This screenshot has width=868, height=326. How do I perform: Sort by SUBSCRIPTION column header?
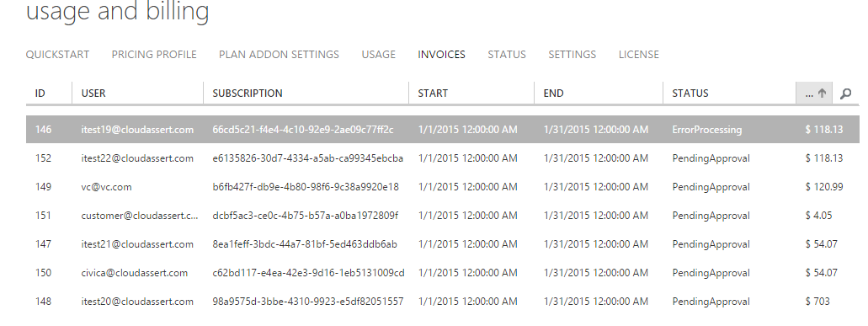[306, 93]
